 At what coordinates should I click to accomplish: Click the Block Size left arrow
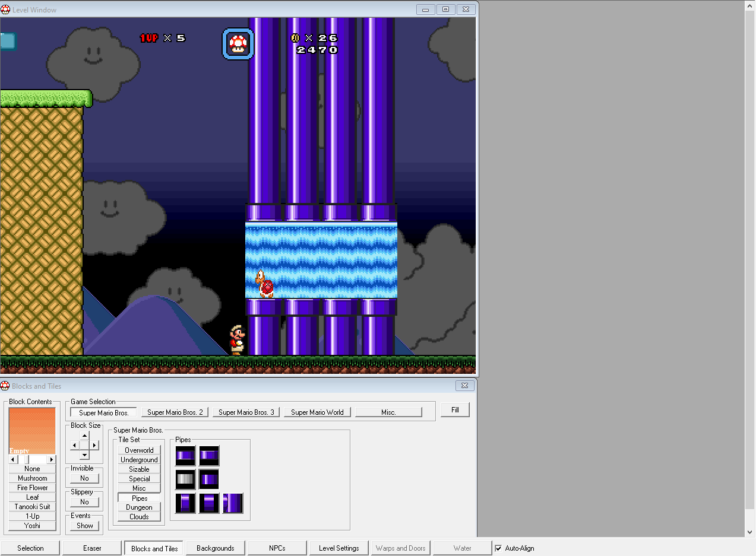75,445
